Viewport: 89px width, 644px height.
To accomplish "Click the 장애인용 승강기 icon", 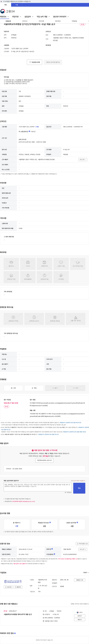I will [x=34, y=319].
